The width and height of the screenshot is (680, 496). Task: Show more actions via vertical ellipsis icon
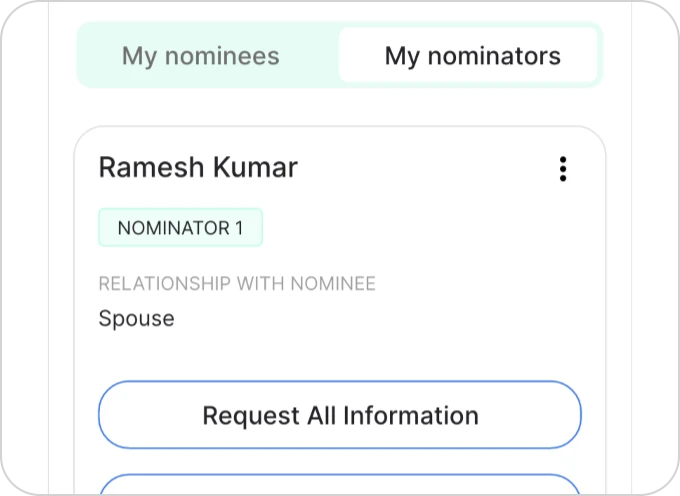[x=563, y=169]
